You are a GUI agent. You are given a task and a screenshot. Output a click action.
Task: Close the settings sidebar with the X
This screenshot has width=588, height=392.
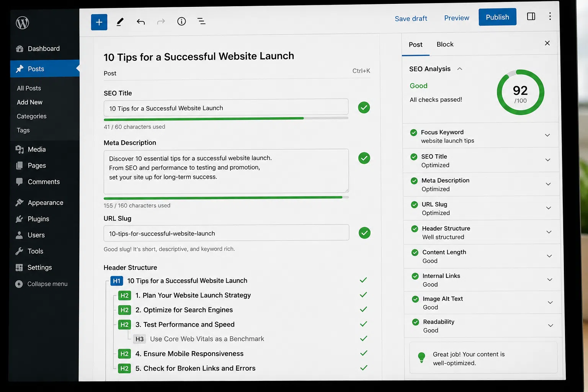[x=547, y=43]
